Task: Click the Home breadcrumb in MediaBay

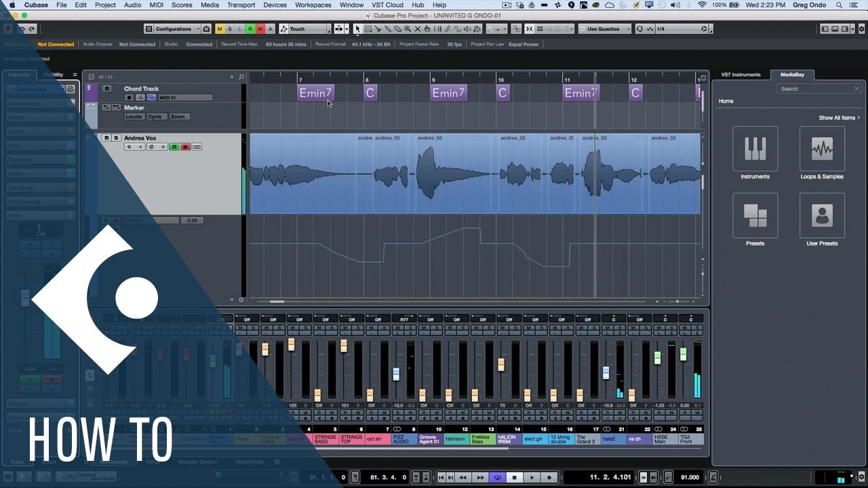Action: [x=726, y=101]
